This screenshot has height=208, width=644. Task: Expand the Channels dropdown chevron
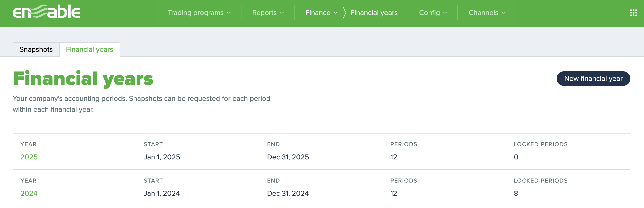503,13
